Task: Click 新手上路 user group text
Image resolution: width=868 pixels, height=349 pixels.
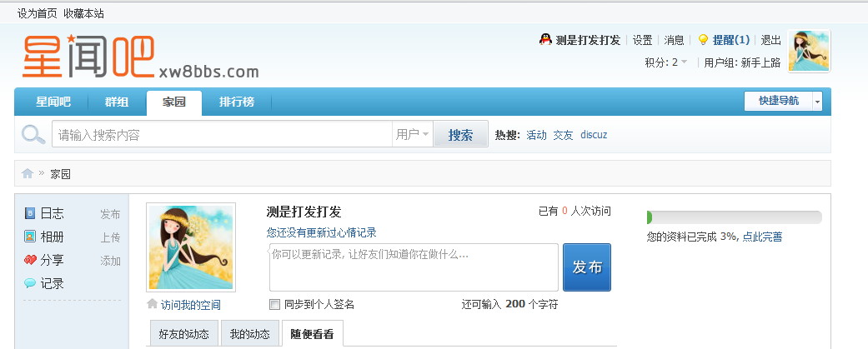Action: [760, 62]
